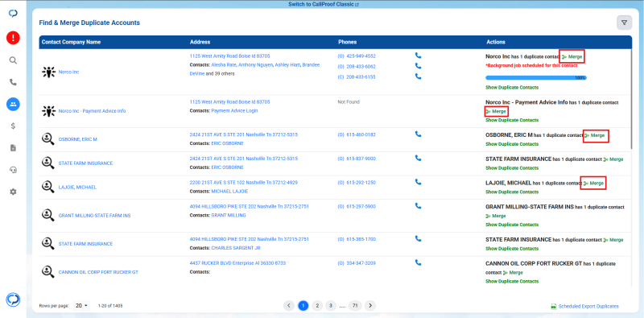Click the CANNON OIL CORP account icon

click(48, 271)
